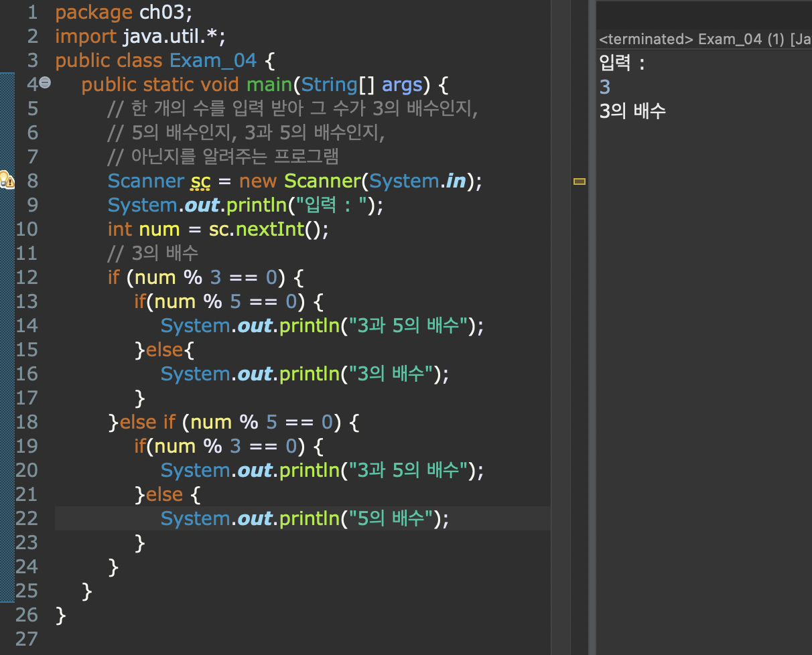Click the println "5의 배수" on line 22

(305, 519)
